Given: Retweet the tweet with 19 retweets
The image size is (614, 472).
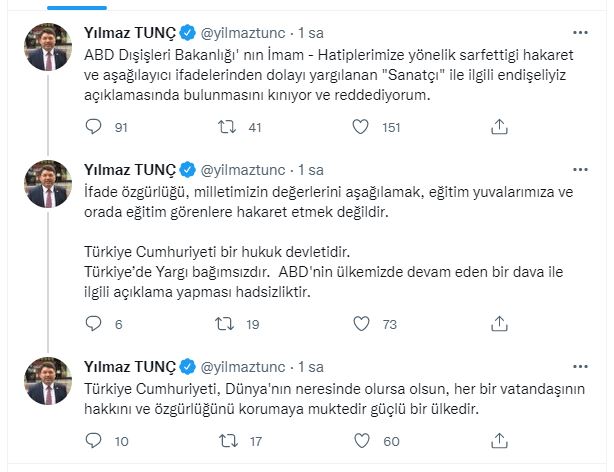Looking at the screenshot, I should 229,324.
